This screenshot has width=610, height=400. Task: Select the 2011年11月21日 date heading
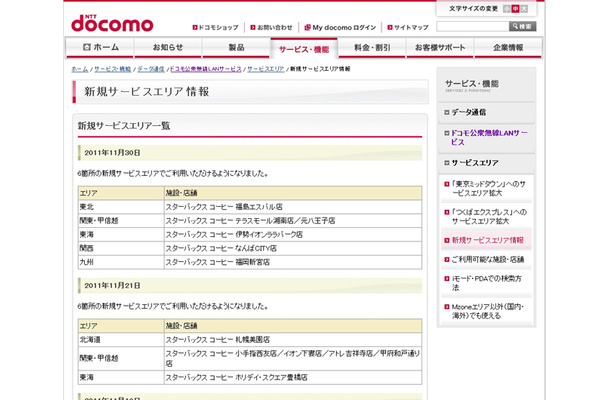[112, 286]
